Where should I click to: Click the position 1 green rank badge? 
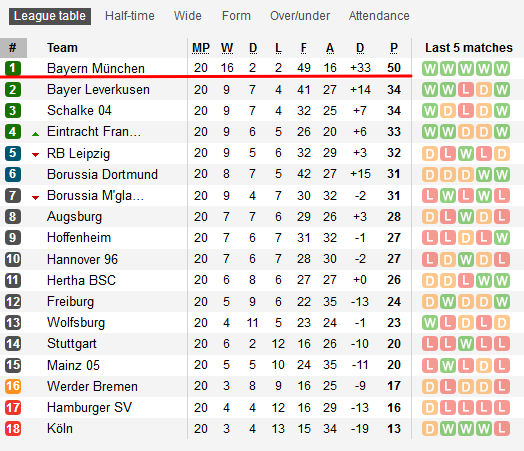pyautogui.click(x=13, y=68)
